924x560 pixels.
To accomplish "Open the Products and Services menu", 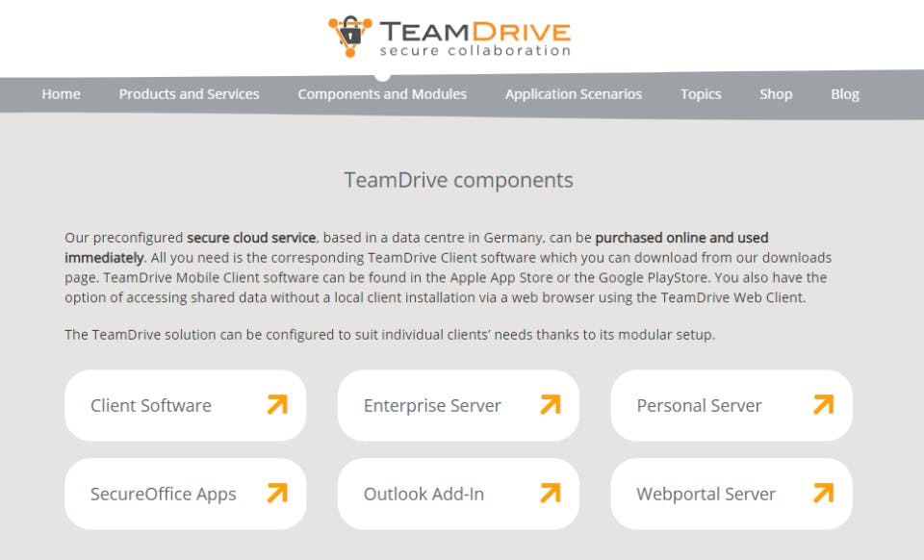I will coord(189,93).
